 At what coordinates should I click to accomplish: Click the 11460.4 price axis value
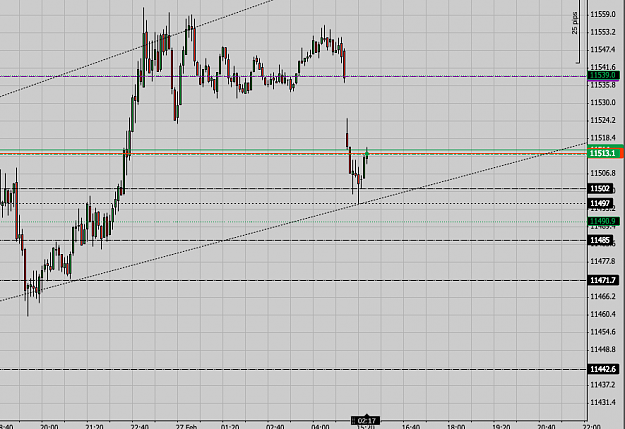pyautogui.click(x=603, y=314)
